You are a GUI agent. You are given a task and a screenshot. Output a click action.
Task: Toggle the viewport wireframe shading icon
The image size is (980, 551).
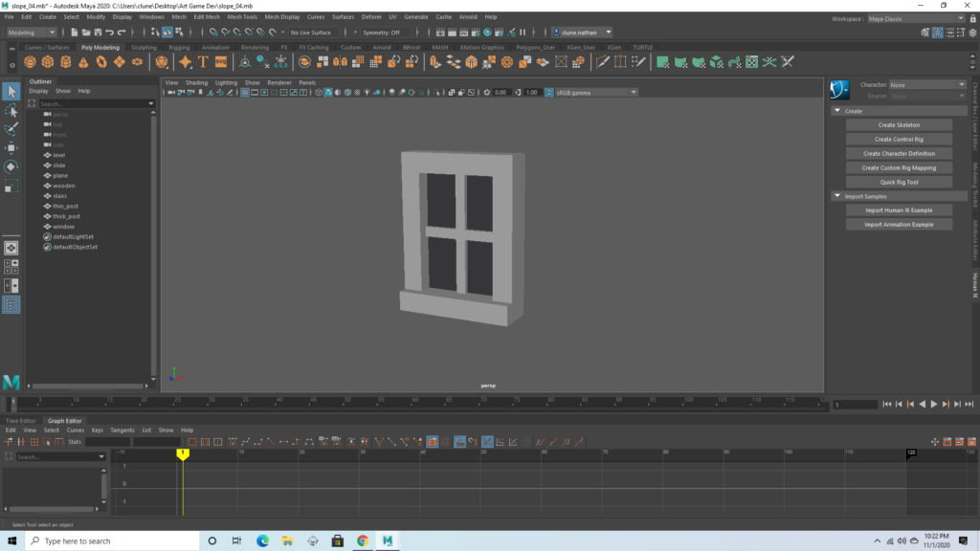tap(318, 93)
